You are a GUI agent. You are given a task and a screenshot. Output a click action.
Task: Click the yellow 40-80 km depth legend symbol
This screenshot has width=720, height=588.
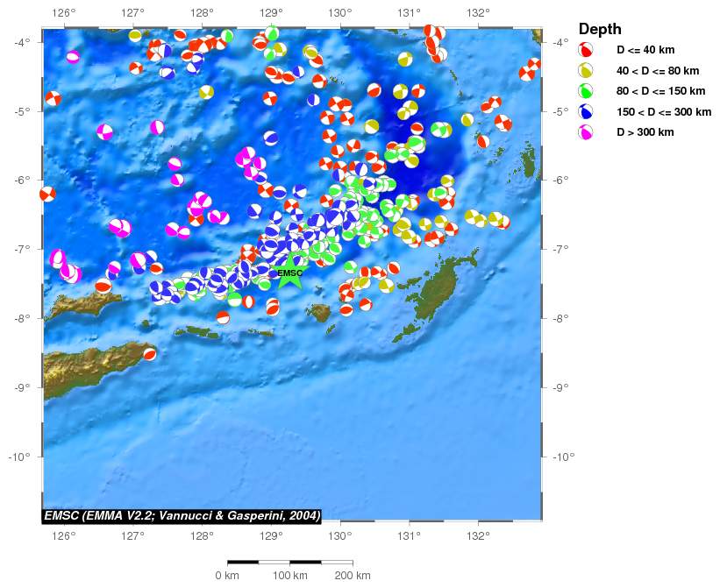click(x=586, y=71)
